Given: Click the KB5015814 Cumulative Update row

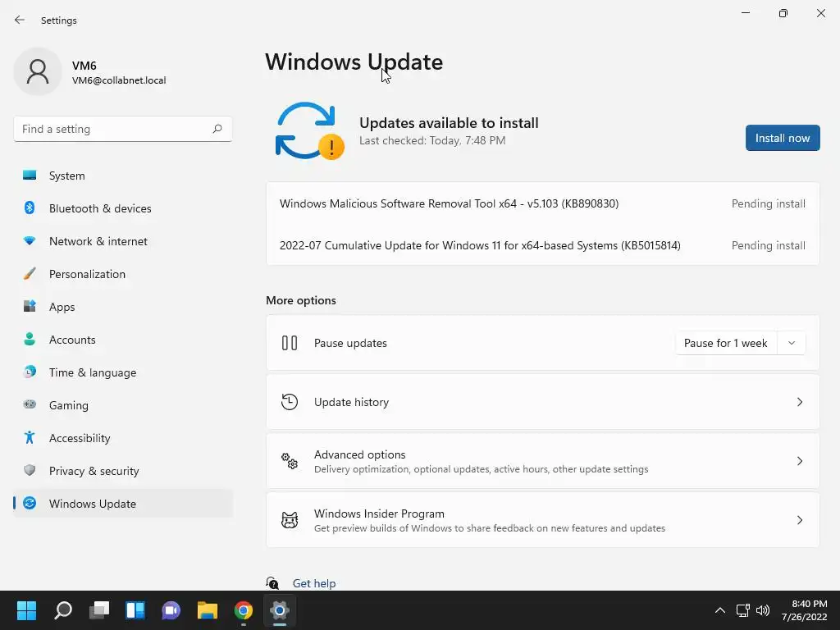Looking at the screenshot, I should pos(543,245).
